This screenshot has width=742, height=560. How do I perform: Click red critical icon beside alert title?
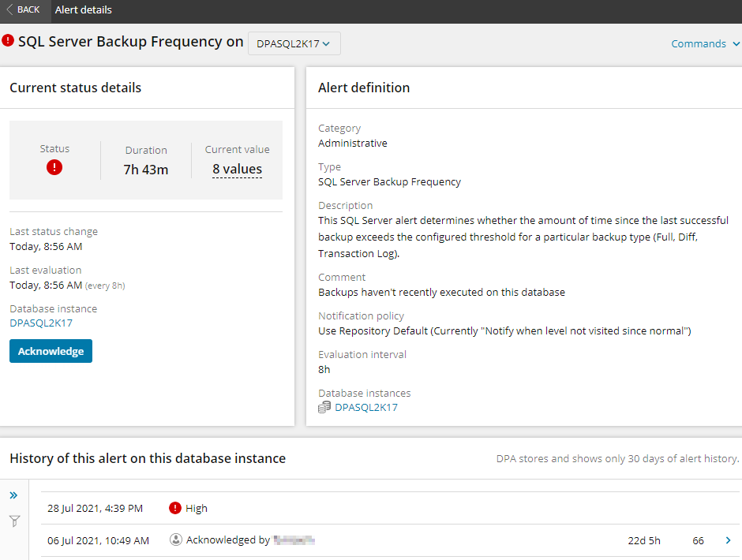[8, 40]
